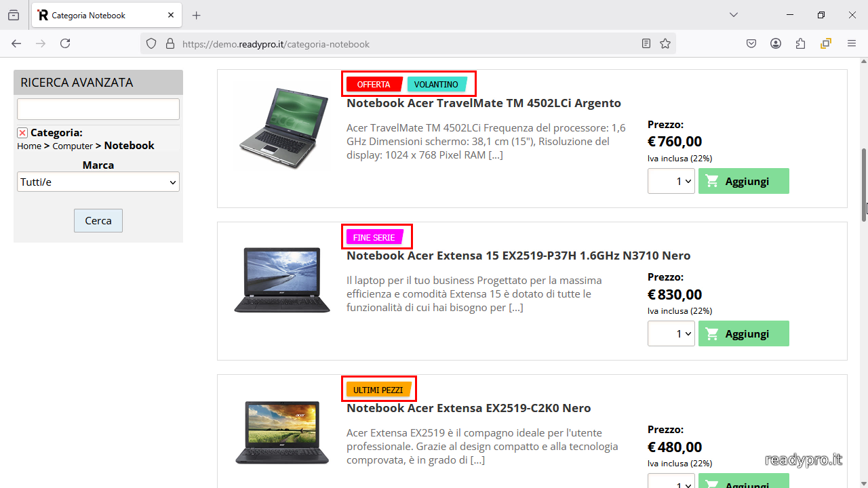Open the Computer breadcrumb link
The width and height of the screenshot is (868, 488).
(x=73, y=146)
